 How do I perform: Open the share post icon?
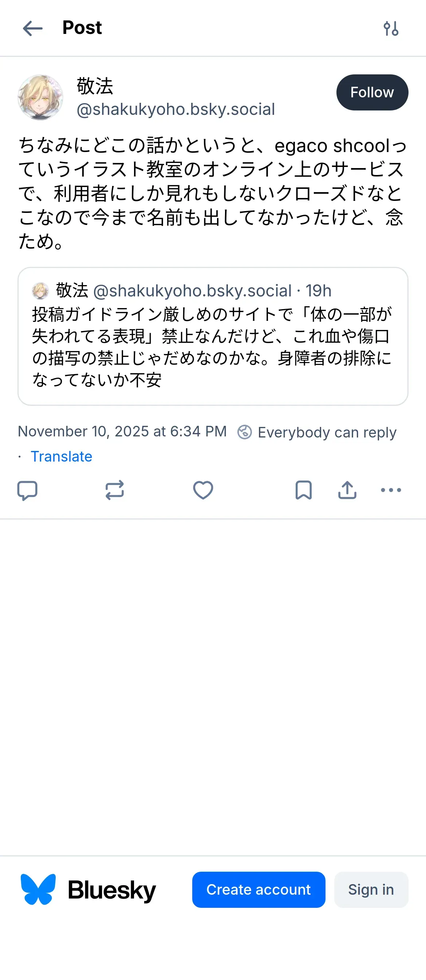coord(347,490)
